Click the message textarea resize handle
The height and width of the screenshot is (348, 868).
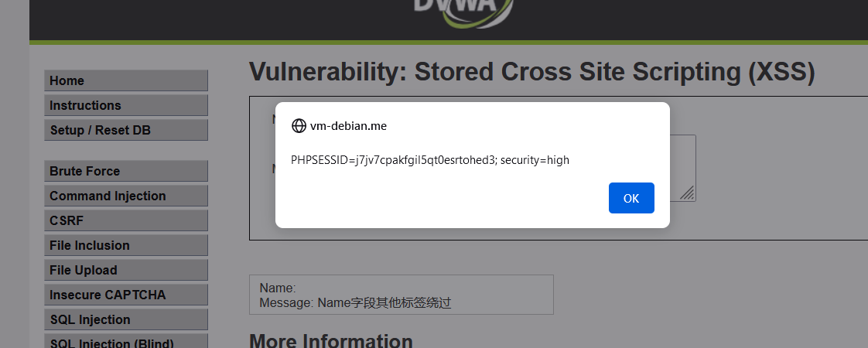[x=687, y=193]
